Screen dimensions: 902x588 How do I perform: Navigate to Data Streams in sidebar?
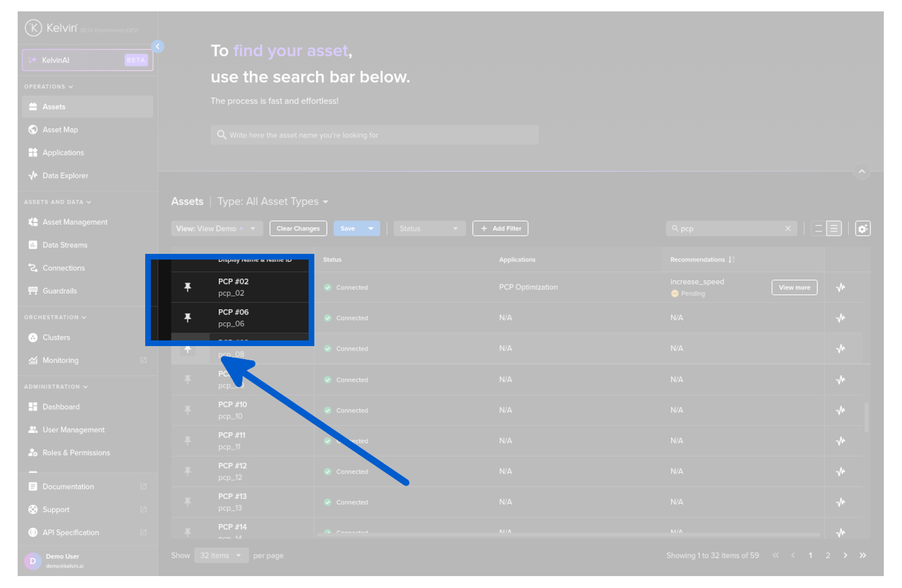point(65,245)
